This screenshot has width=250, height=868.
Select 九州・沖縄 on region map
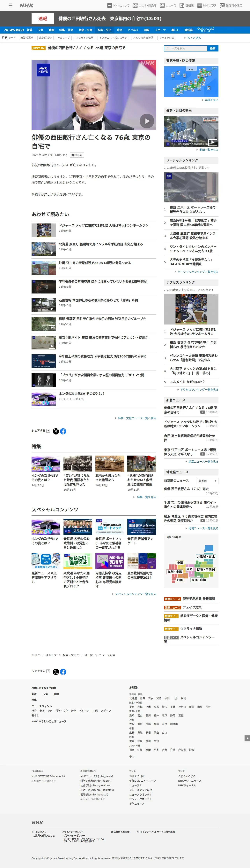(x=175, y=572)
